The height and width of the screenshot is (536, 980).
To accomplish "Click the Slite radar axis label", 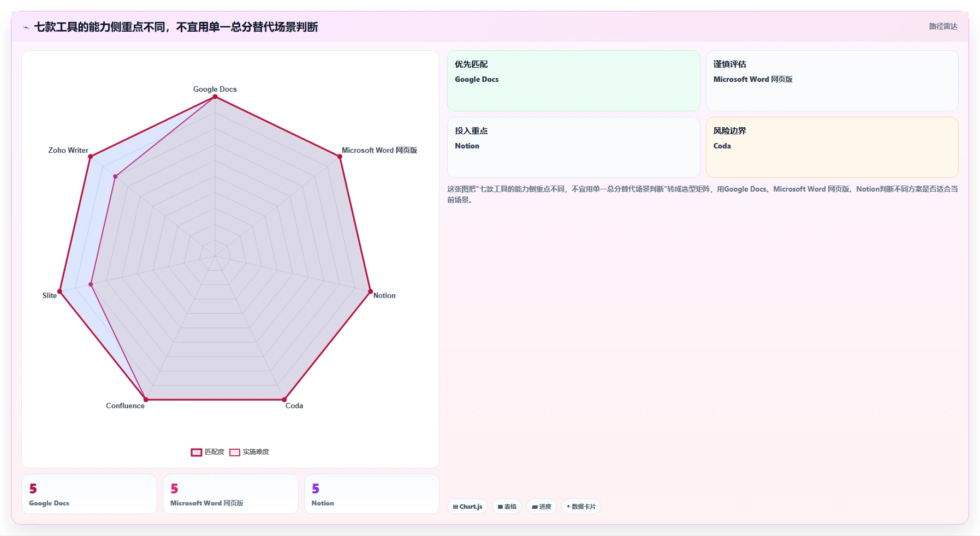I will pyautogui.click(x=50, y=295).
